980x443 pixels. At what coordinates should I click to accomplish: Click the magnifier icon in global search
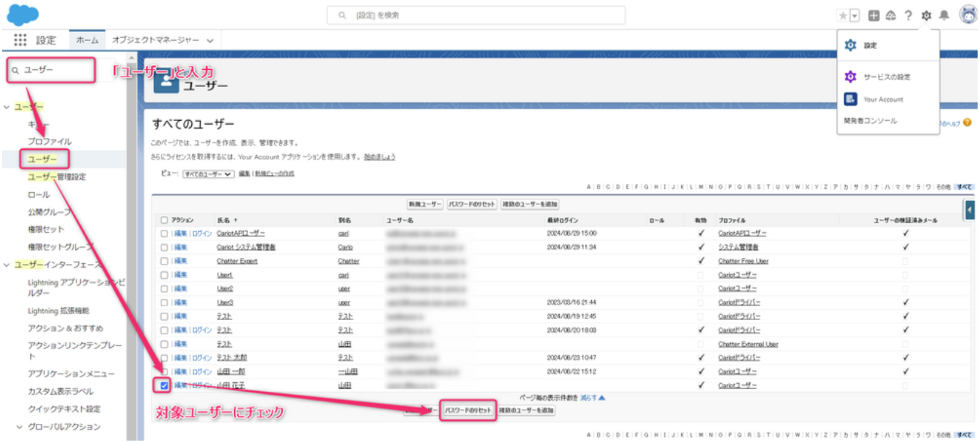[342, 16]
